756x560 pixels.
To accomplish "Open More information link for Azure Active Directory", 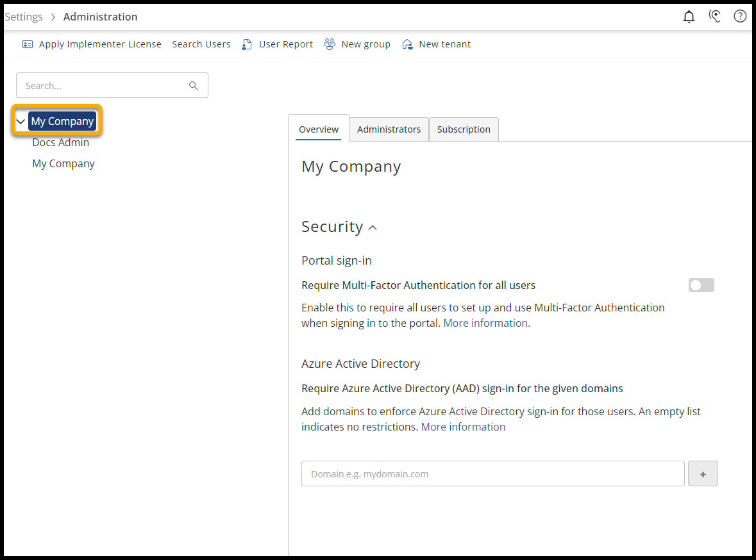I will tap(463, 427).
